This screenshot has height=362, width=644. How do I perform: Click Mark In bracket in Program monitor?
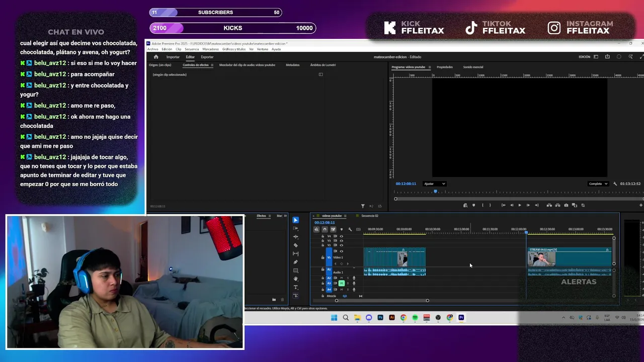point(482,205)
